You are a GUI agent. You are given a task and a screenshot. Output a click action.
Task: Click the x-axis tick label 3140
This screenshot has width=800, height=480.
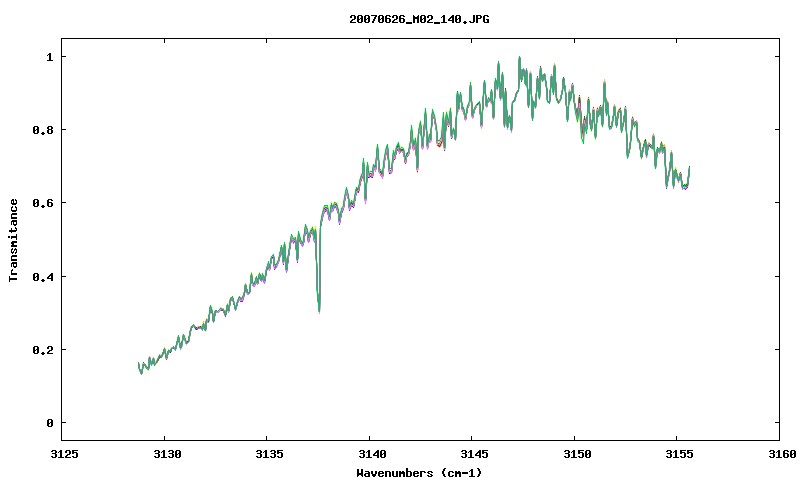(x=372, y=454)
